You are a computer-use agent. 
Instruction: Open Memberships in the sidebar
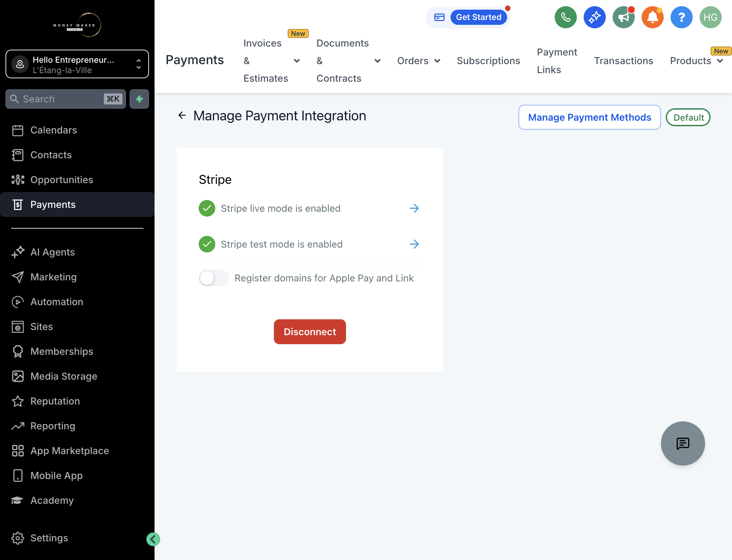click(x=77, y=351)
